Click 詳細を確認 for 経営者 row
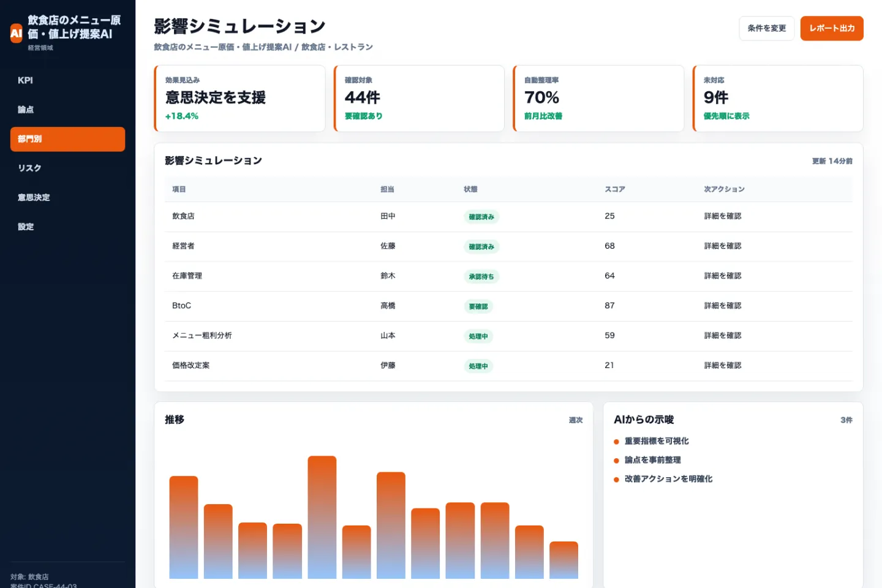Viewport: 882px width, 588px height. tap(723, 246)
